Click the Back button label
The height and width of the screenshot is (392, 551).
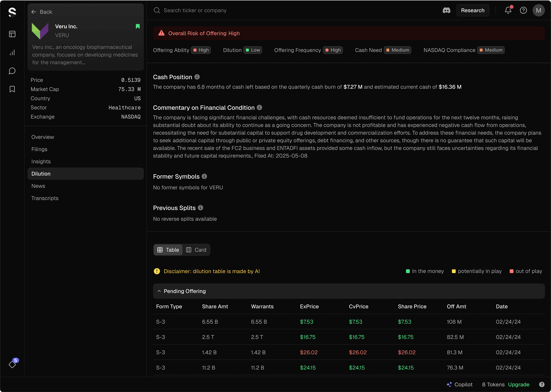[46, 12]
